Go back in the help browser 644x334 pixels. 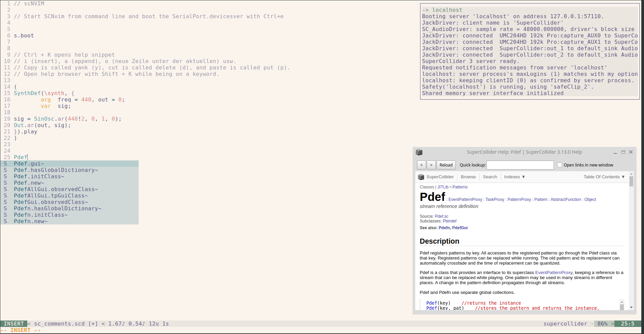click(421, 165)
